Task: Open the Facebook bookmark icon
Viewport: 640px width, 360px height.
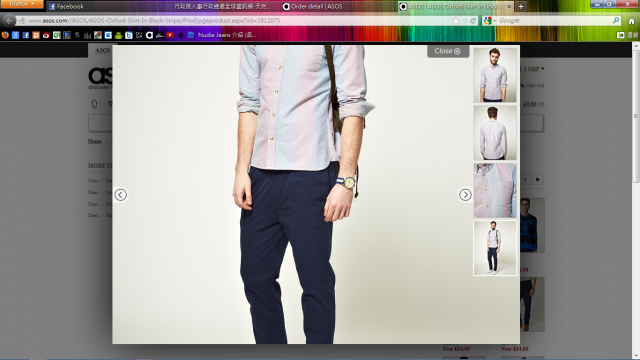Action: (x=26, y=35)
